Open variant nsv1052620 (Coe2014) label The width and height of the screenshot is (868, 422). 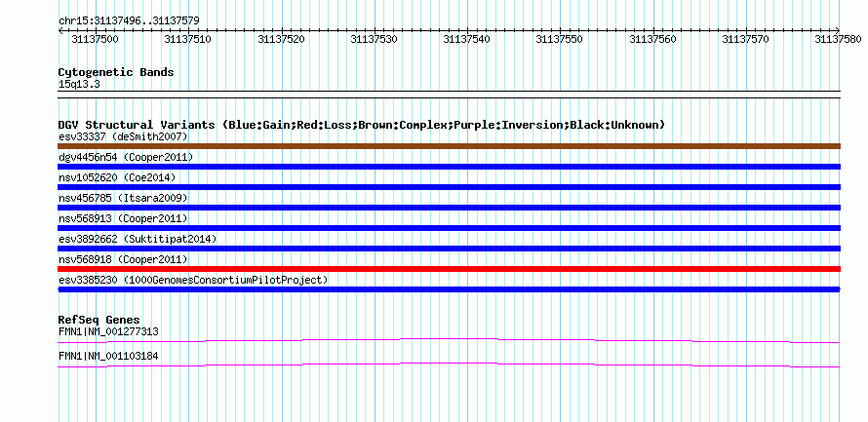(x=116, y=177)
